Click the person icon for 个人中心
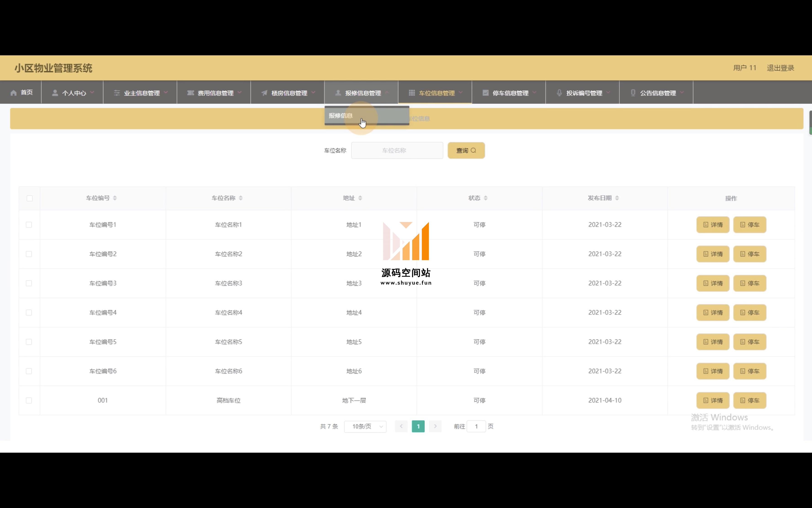The image size is (812, 508). (55, 93)
